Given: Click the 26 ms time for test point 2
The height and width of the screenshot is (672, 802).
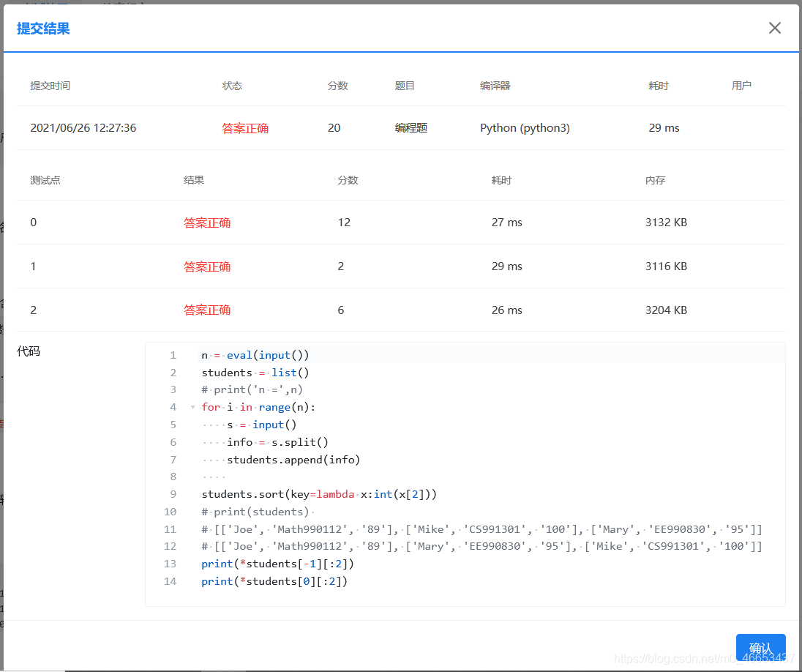Looking at the screenshot, I should coord(506,310).
